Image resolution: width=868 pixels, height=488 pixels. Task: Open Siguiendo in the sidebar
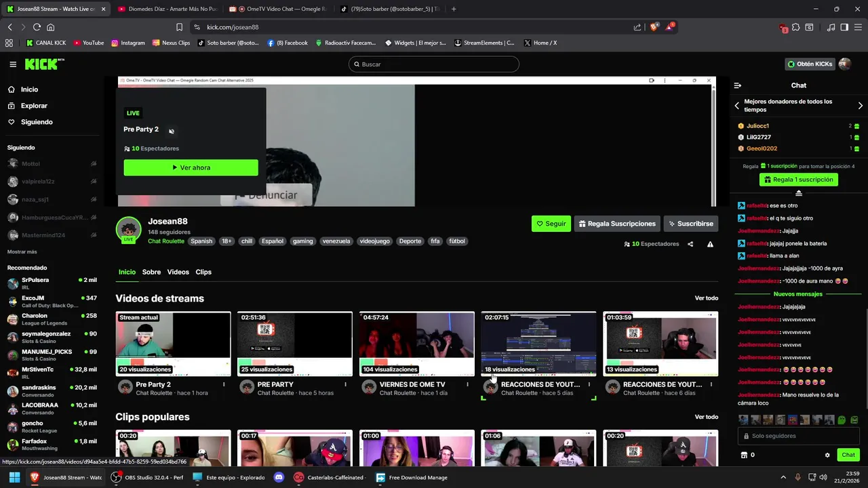pyautogui.click(x=30, y=122)
